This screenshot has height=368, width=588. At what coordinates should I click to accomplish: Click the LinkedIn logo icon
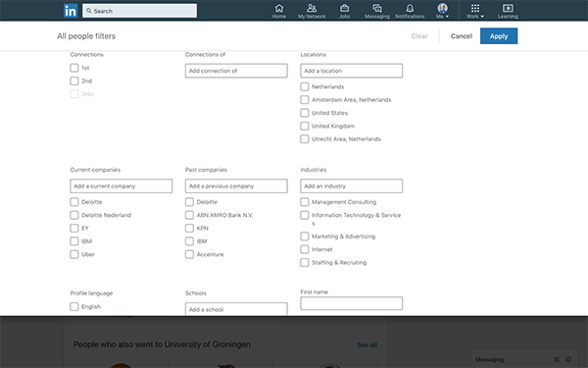coord(71,11)
